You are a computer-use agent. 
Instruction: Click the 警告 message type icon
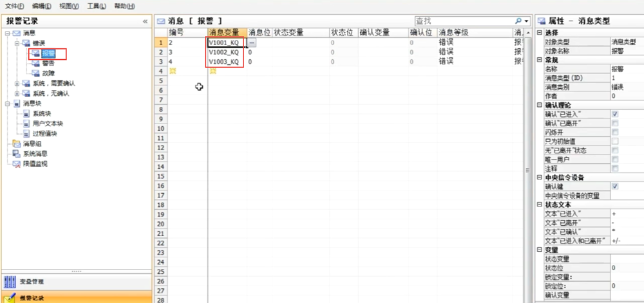(x=37, y=63)
